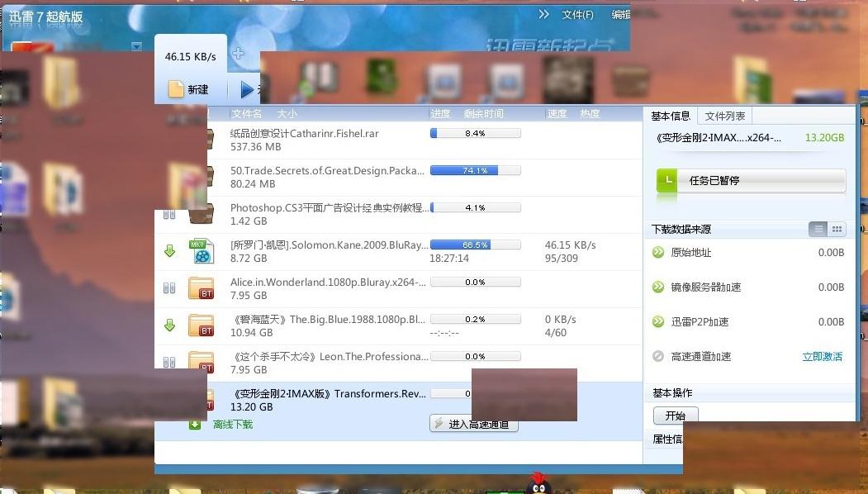The width and height of the screenshot is (868, 494).
Task: Click the pause icon on the Alice.in.Wonderland row
Action: click(169, 288)
